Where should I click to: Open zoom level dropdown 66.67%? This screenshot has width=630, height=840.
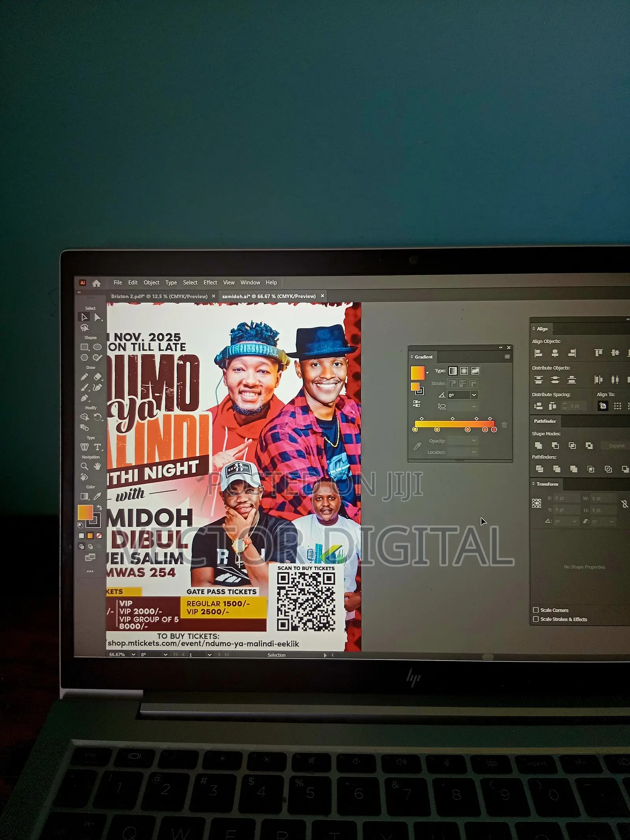[x=133, y=655]
